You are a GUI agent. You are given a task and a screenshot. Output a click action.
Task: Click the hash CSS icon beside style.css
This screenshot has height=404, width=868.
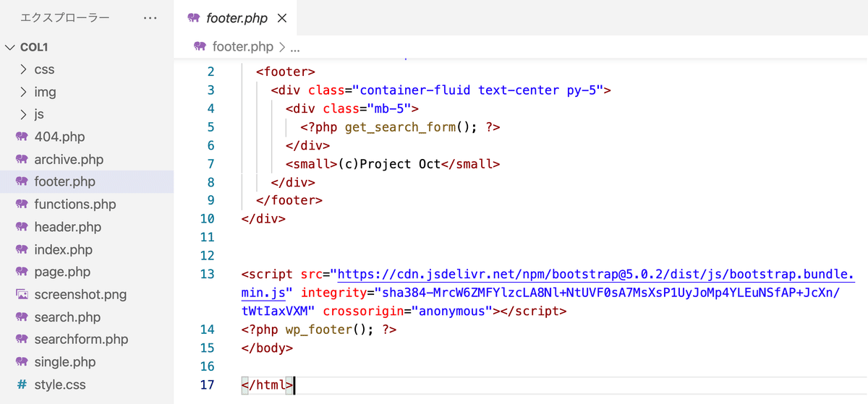pyautogui.click(x=22, y=384)
